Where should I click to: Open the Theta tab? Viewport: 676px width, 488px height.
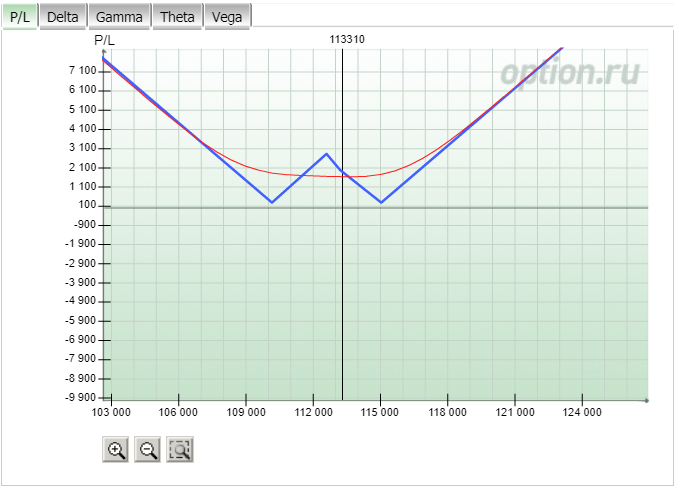[x=177, y=17]
